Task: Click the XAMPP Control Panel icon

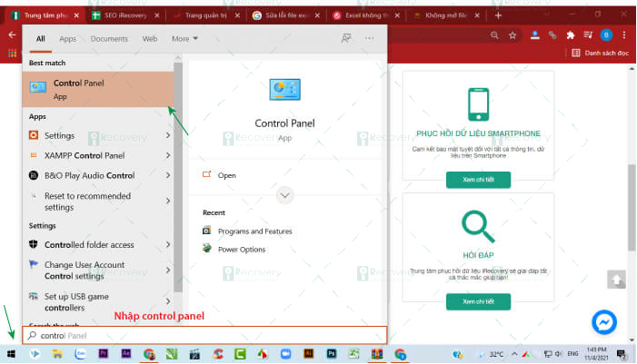Action: click(x=34, y=155)
